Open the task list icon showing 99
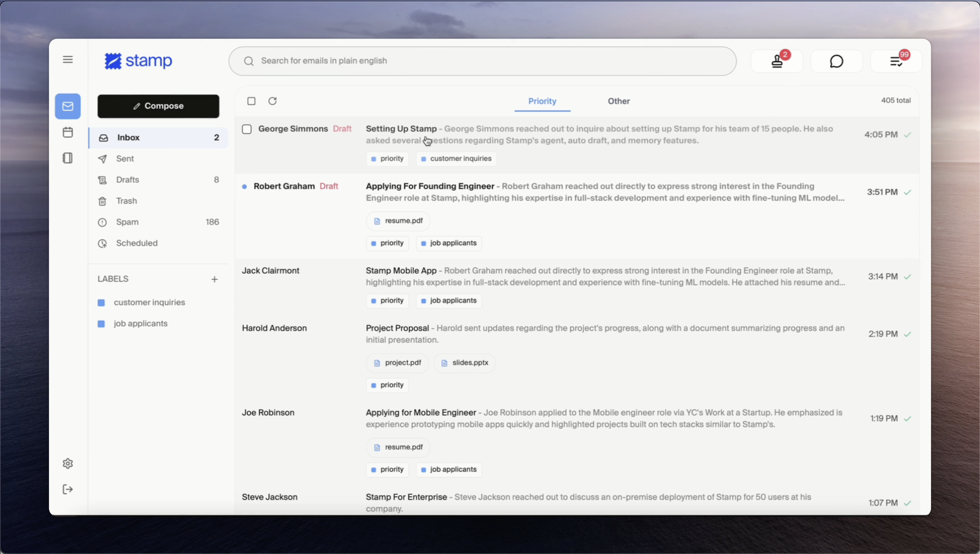The width and height of the screenshot is (980, 554). (896, 61)
